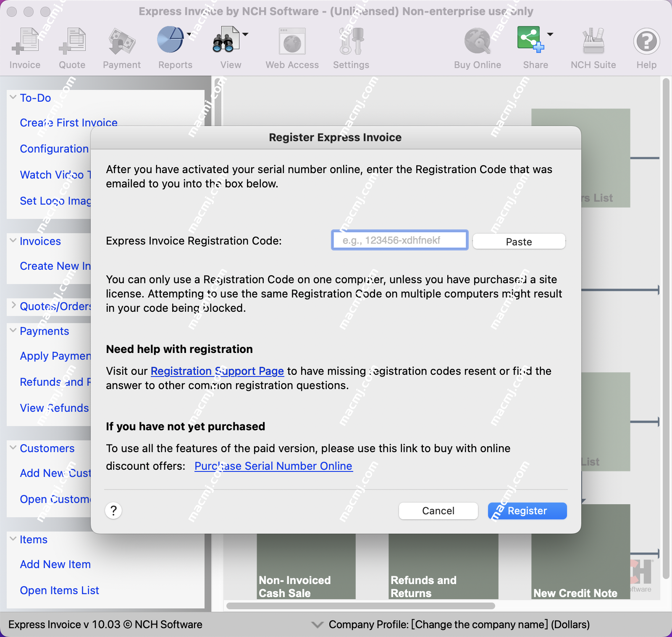The image size is (672, 637).
Task: Open Refunds and Returns sidebar link
Action: click(x=55, y=382)
